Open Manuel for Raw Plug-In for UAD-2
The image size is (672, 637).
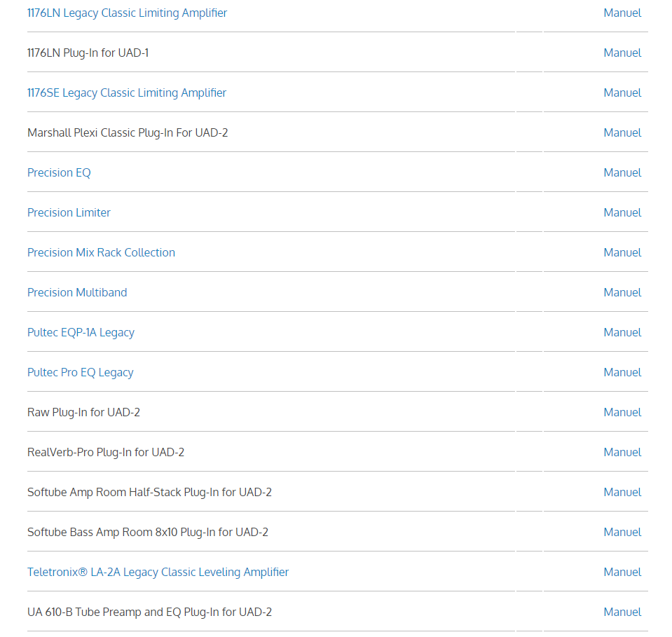coord(622,412)
